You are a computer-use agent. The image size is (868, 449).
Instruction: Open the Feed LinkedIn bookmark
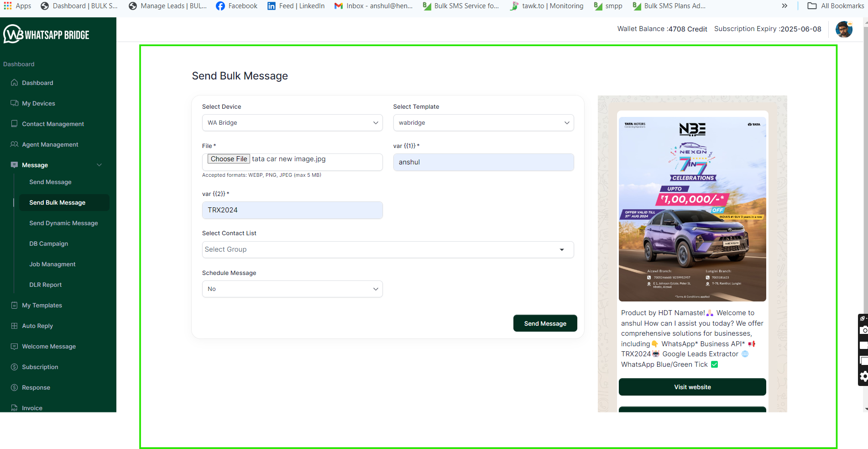(x=296, y=6)
